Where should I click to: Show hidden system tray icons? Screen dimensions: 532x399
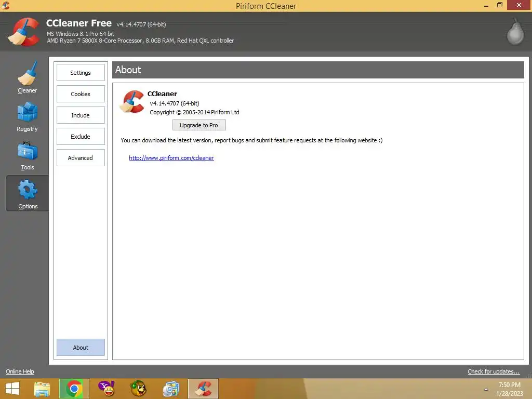click(x=486, y=389)
